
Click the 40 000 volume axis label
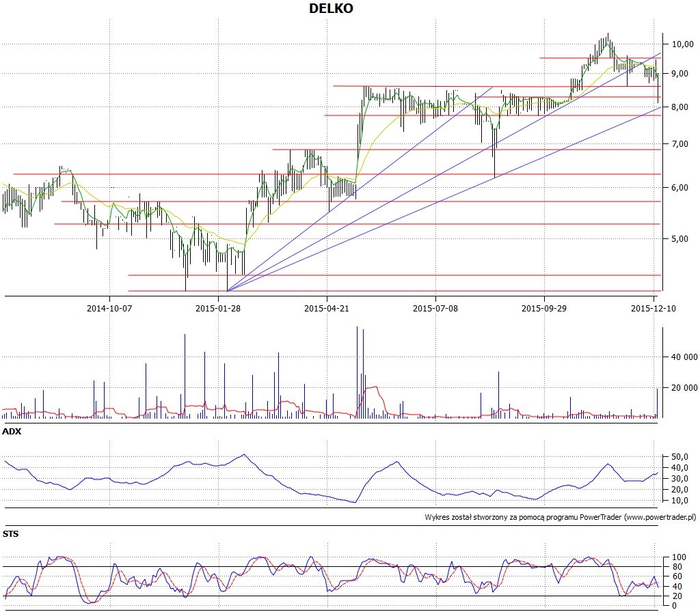click(x=684, y=357)
